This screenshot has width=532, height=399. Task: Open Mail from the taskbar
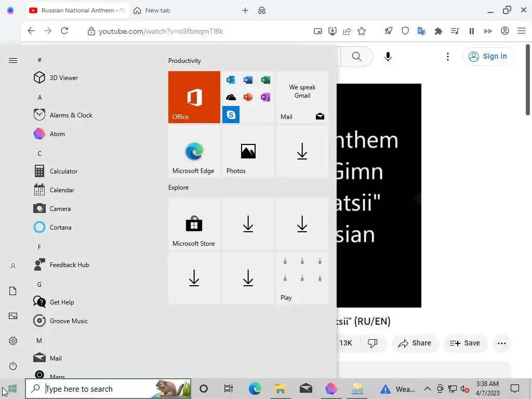coord(305,389)
